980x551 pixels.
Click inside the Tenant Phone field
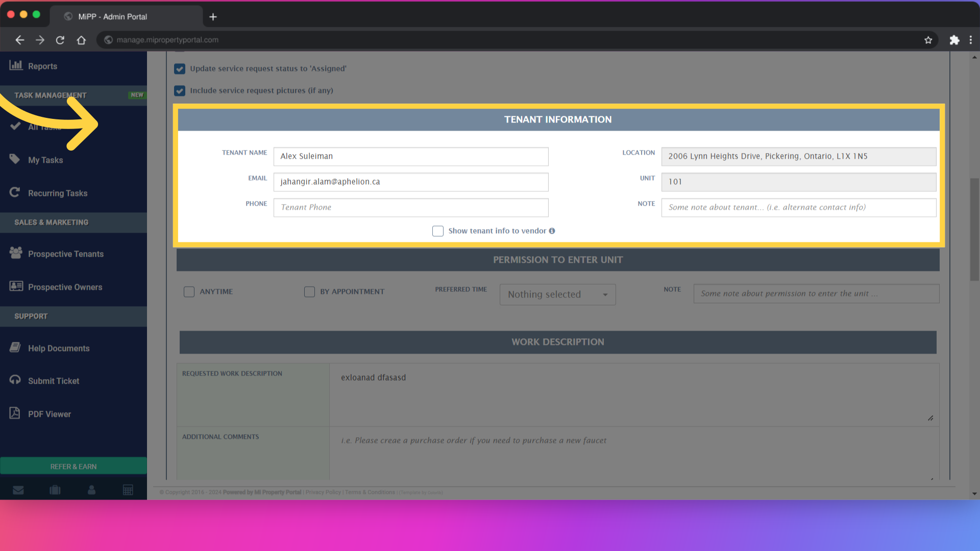[x=411, y=208]
